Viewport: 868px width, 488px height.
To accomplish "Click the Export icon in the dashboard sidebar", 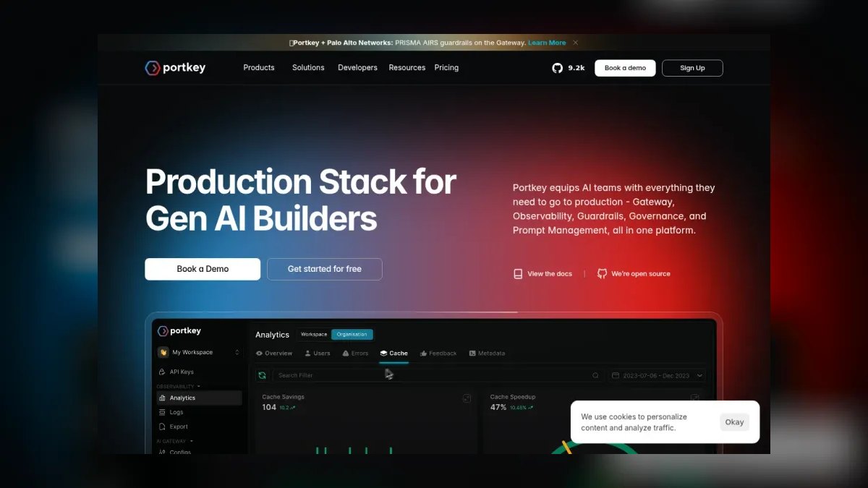I will tap(162, 427).
